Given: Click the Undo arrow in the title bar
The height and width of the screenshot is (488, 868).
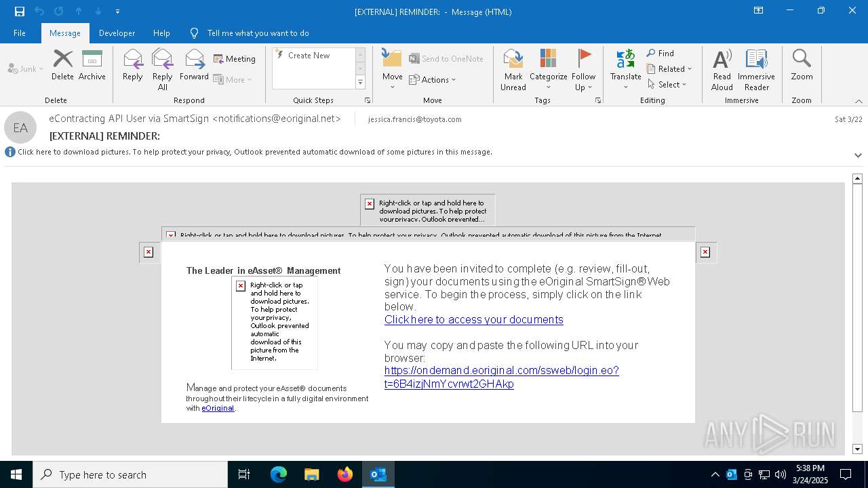Looking at the screenshot, I should (x=39, y=12).
